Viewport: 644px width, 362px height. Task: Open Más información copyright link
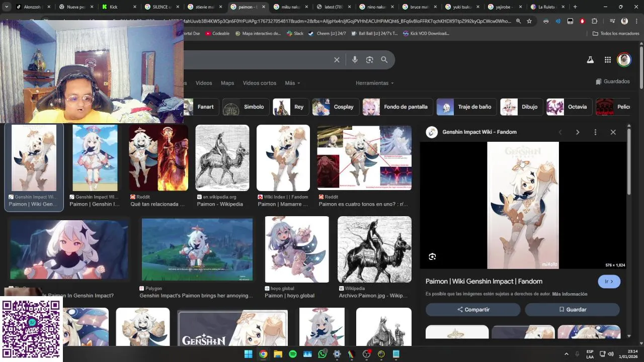[x=570, y=294]
